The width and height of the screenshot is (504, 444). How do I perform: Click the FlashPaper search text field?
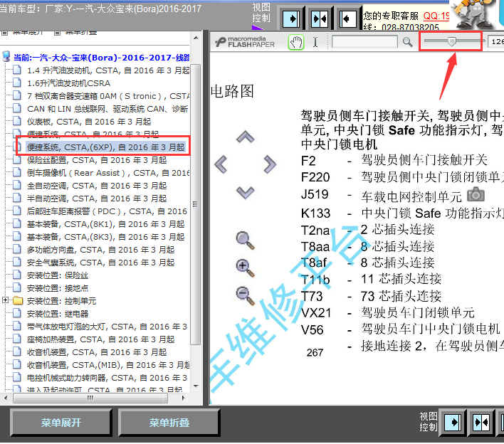coord(364,42)
